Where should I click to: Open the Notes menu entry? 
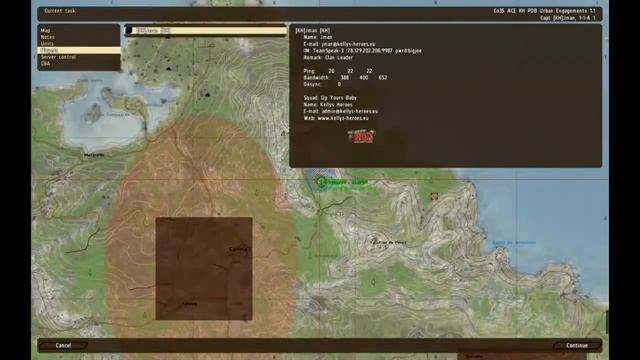(x=47, y=37)
